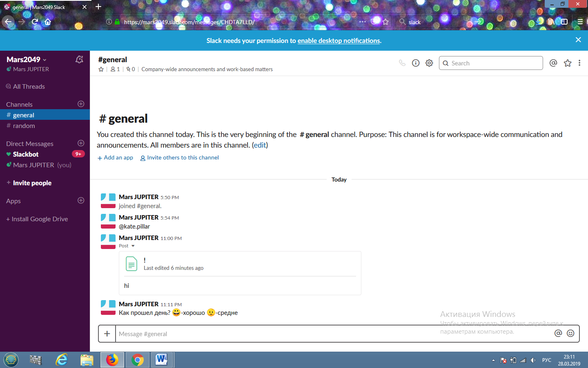Open more items three-dot menu in header

pos(579,63)
